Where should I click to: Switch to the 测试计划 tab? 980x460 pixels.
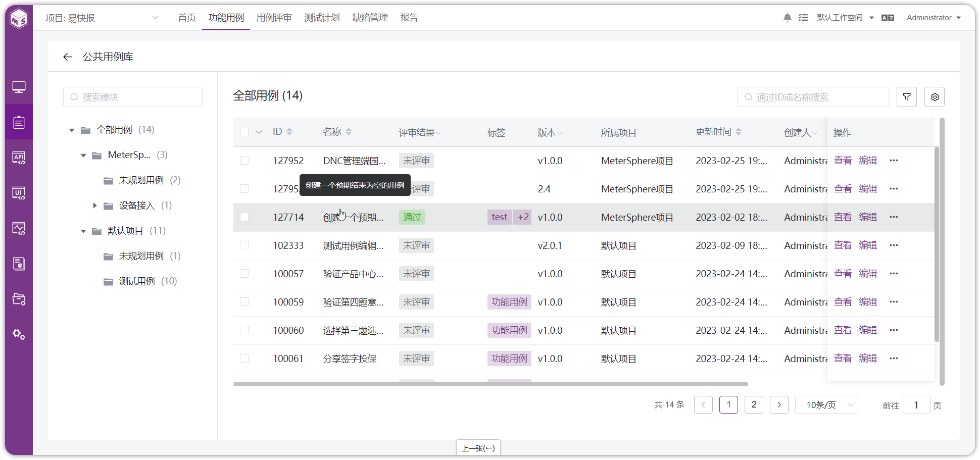point(322,18)
